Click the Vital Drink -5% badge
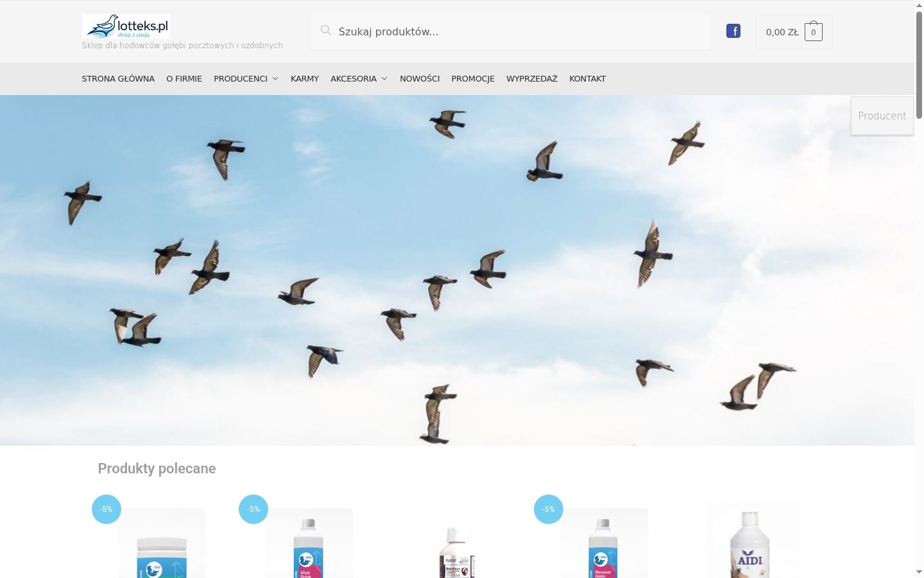Screen dimensions: 924x578 point(253,509)
